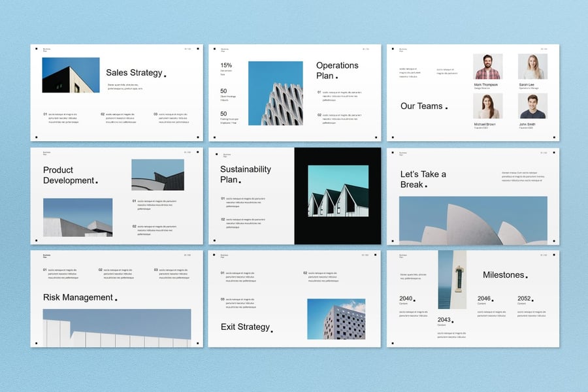
Task: Select Sarah Lee's team photo
Action: tap(532, 67)
